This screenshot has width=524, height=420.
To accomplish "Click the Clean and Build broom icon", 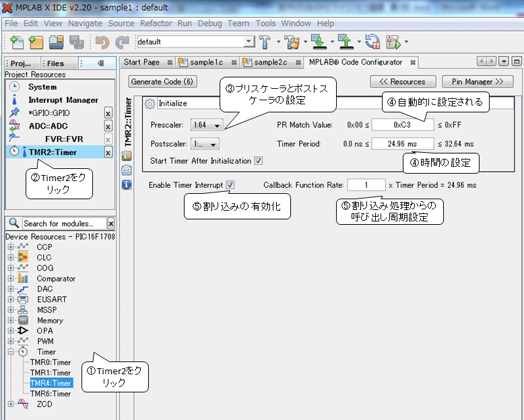I will (293, 42).
